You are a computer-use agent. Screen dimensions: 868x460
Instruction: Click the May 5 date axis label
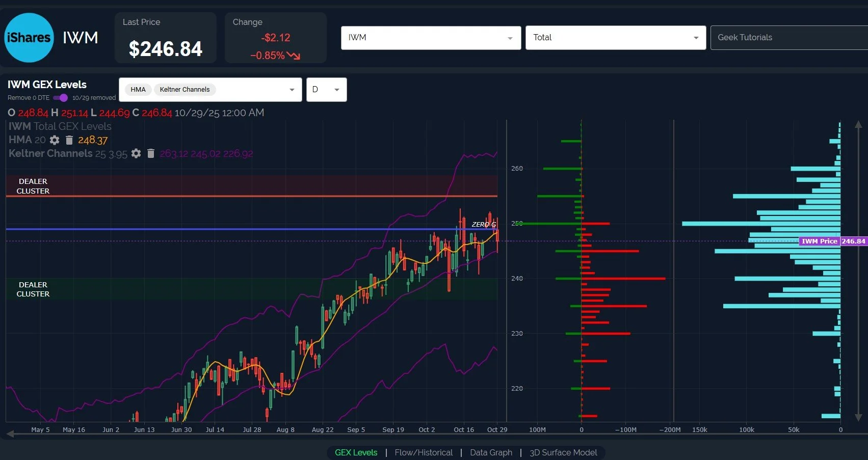(x=40, y=429)
